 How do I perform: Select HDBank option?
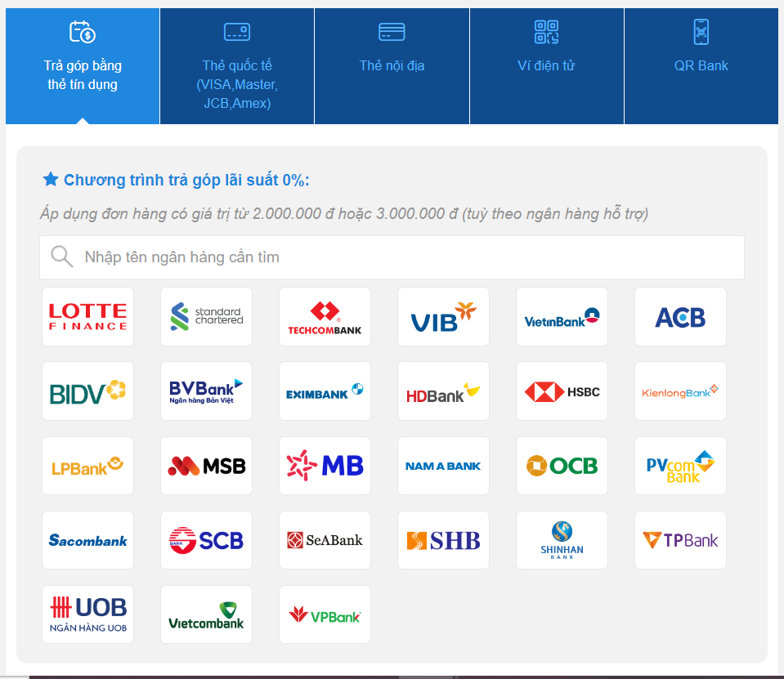[x=443, y=391]
